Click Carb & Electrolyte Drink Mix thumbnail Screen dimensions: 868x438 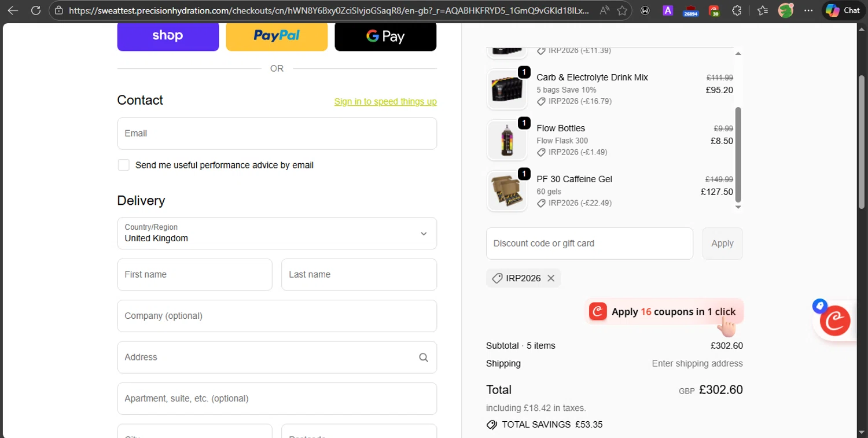(507, 89)
